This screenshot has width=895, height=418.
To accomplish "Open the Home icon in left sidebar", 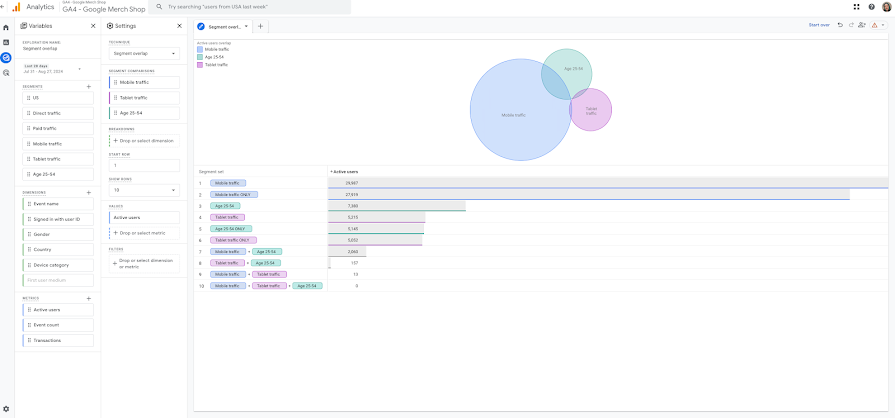I will (6, 27).
